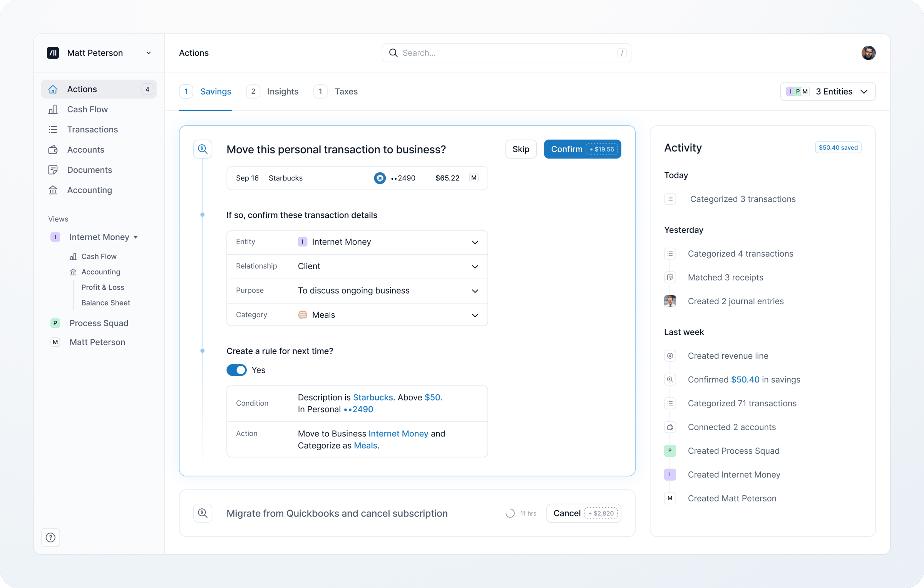Click magnifier-dollar icon on Quickbooks migration card

203,513
